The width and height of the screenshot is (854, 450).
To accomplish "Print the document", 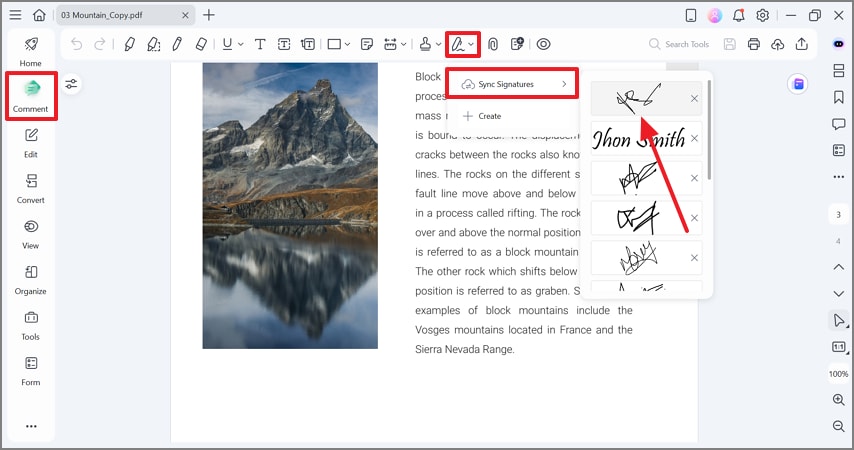I will [x=754, y=44].
